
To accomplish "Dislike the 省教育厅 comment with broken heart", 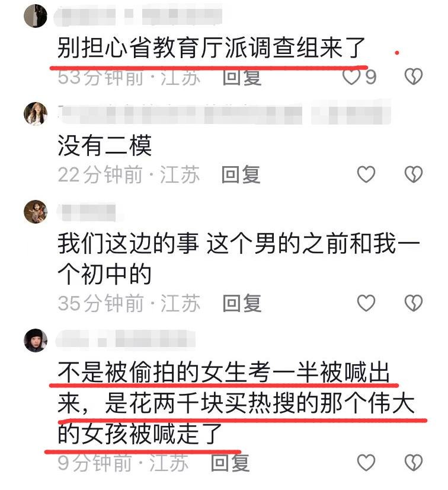I will pyautogui.click(x=414, y=77).
